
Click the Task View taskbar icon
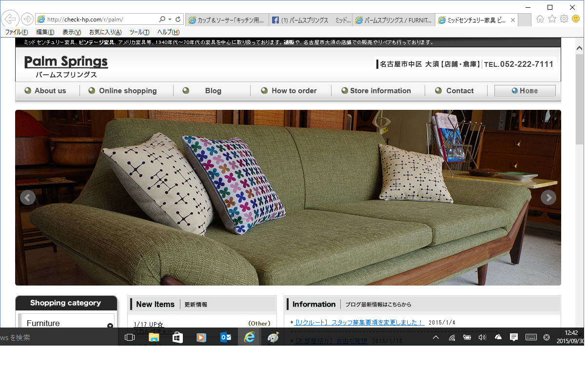click(x=130, y=337)
